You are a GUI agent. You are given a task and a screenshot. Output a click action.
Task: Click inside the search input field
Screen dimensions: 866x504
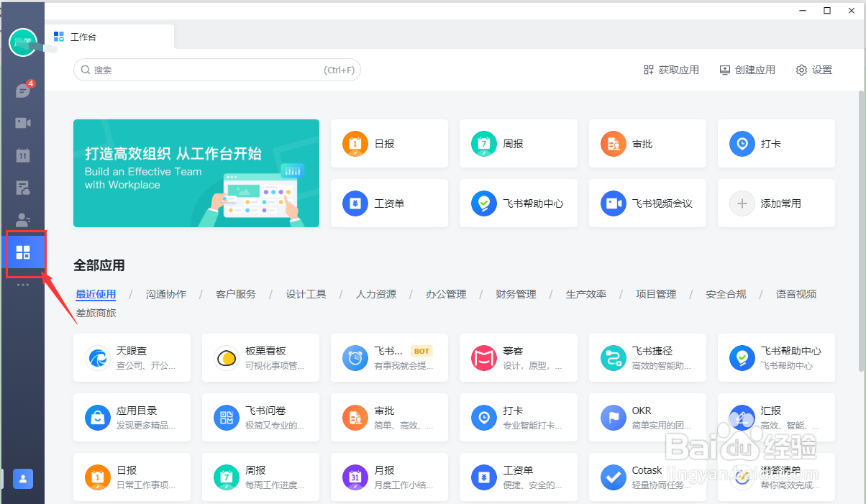(216, 70)
